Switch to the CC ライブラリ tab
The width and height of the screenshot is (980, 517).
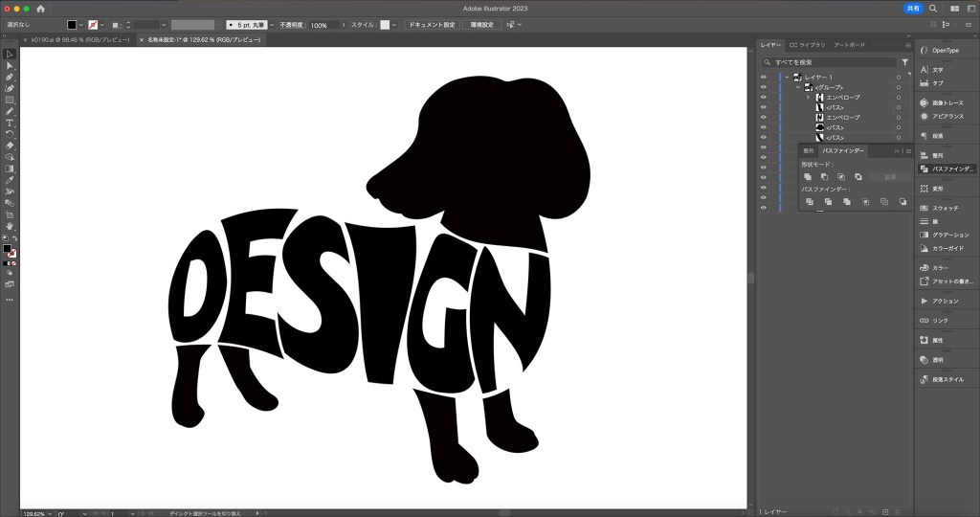coord(807,45)
